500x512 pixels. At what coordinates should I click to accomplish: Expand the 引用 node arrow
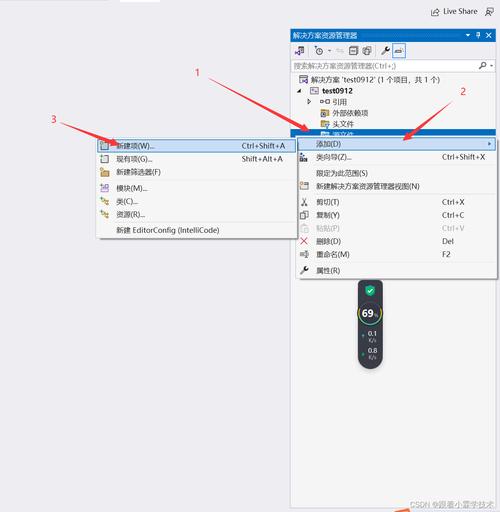click(309, 101)
